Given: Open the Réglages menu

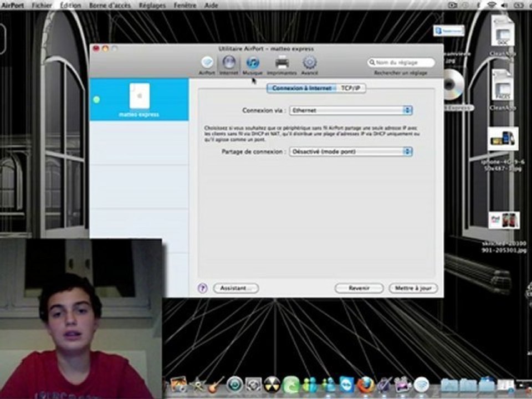Looking at the screenshot, I should [x=152, y=5].
